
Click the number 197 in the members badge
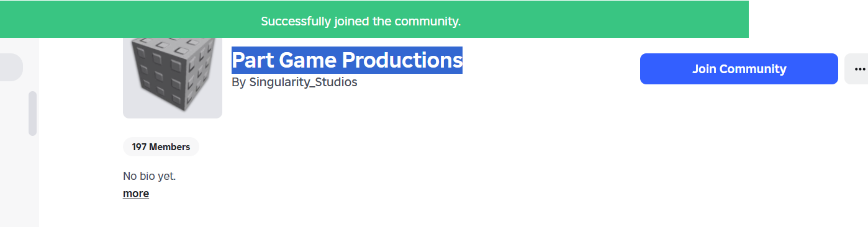pyautogui.click(x=140, y=147)
